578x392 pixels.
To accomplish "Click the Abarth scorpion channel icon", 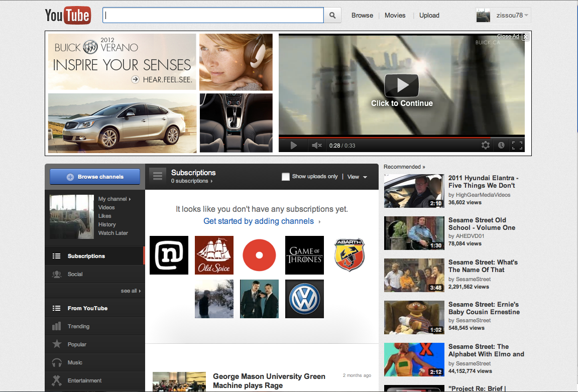I will coord(350,255).
